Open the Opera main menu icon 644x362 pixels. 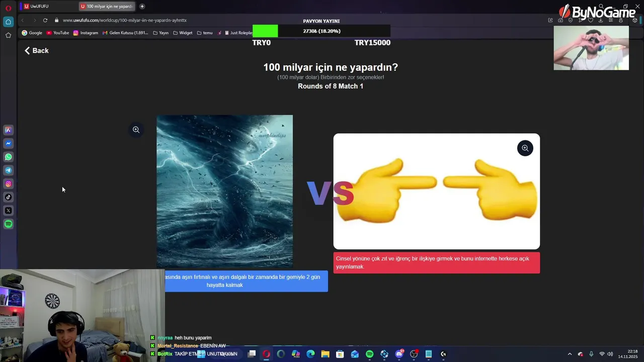point(8,8)
